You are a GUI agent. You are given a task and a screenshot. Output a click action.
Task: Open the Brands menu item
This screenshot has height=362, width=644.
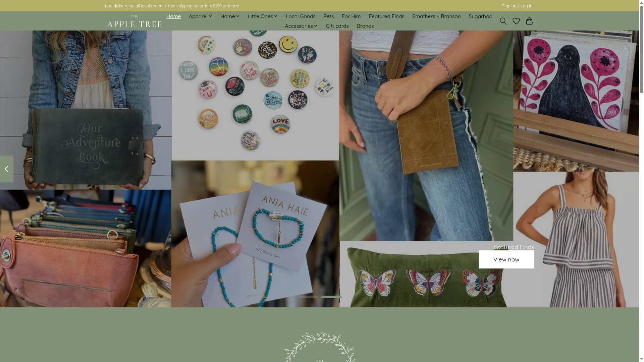coord(365,26)
